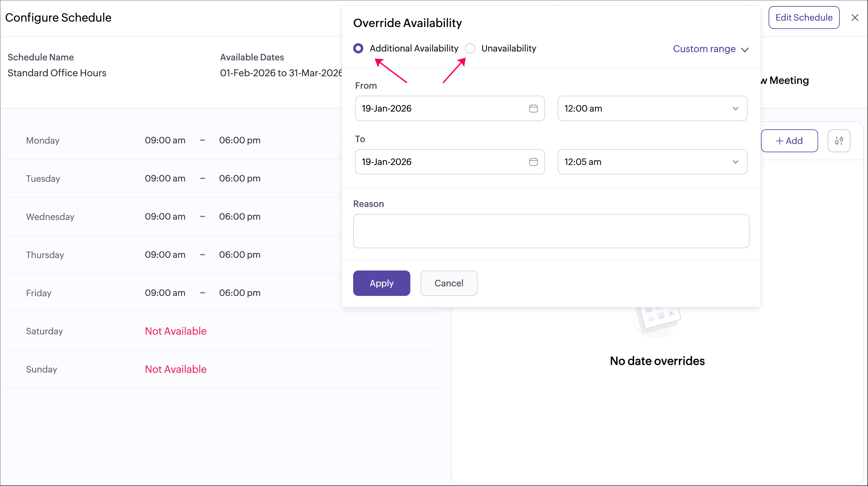Open the From time 12:00 am dropdown
868x486 pixels.
[652, 108]
